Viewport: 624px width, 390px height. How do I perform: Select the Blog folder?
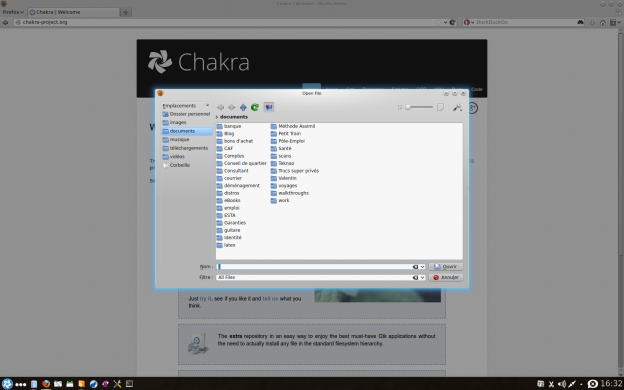[x=225, y=134]
